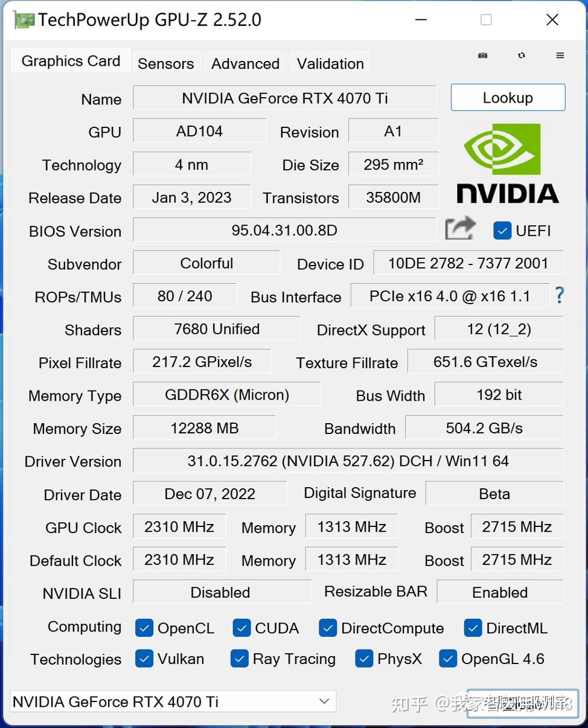The height and width of the screenshot is (728, 588).
Task: Toggle the OpenGL 4.6 checkbox
Action: [x=447, y=659]
